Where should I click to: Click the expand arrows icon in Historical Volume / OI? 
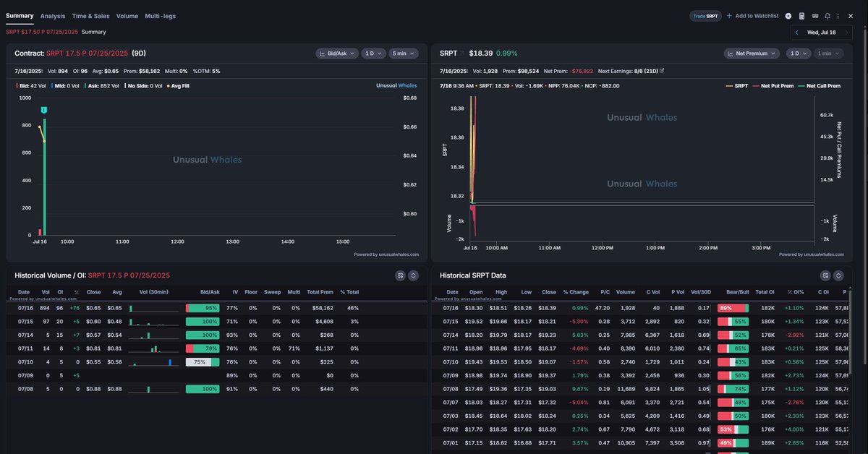click(x=413, y=275)
